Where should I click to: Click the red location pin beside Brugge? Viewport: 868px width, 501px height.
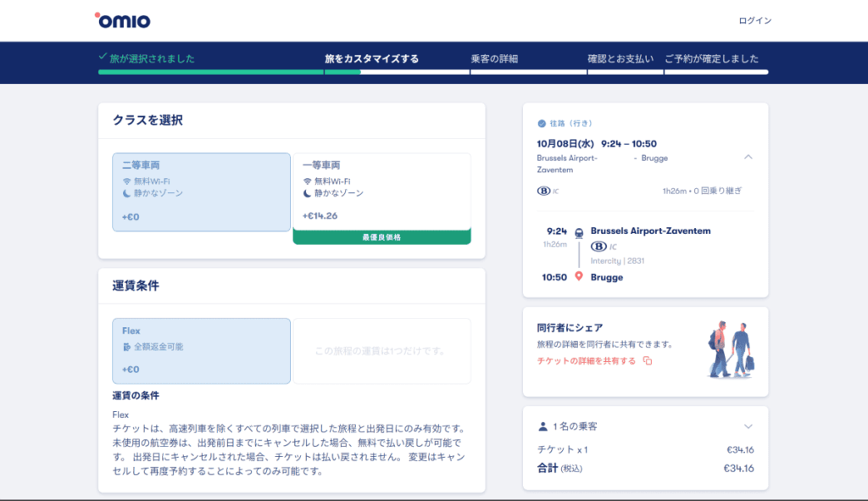tap(578, 277)
